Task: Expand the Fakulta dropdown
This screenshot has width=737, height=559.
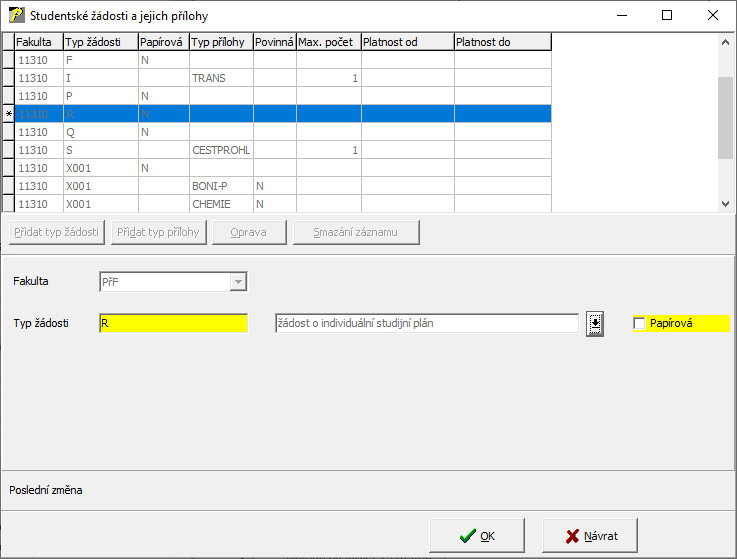Action: coord(238,282)
